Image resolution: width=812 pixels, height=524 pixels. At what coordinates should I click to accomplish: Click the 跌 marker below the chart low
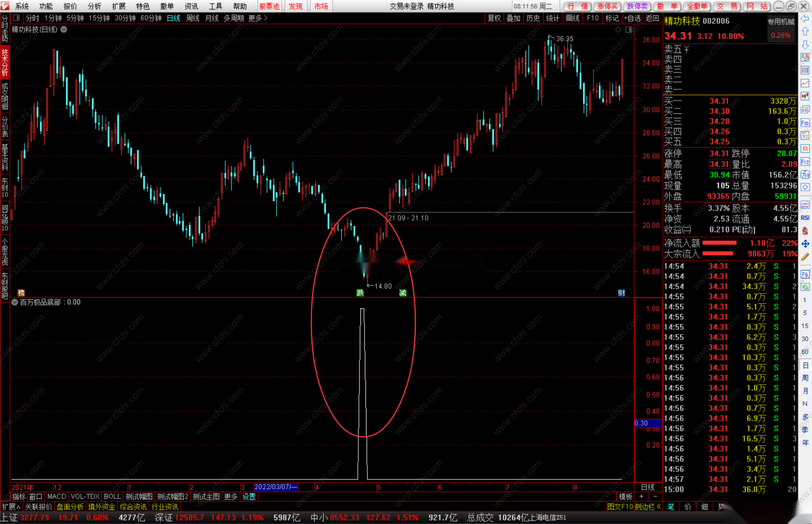point(360,293)
